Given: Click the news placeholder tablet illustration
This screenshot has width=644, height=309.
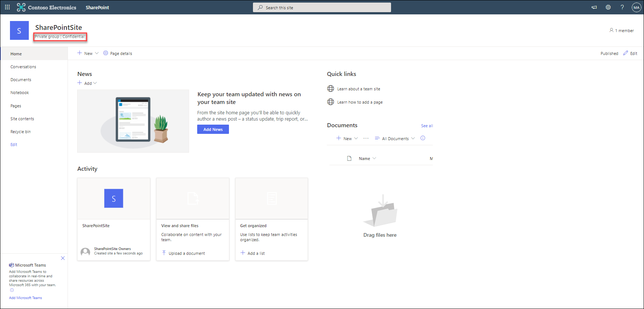Looking at the screenshot, I should click(133, 121).
